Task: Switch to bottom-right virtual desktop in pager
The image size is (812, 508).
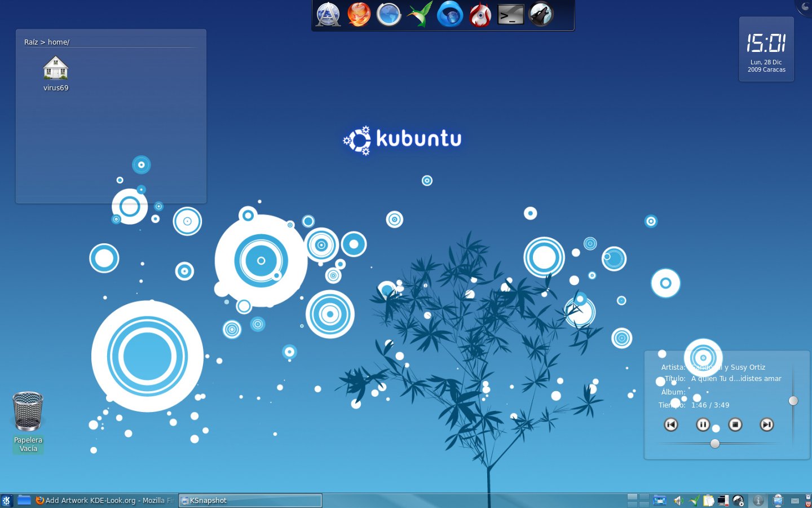Action: [x=644, y=504]
